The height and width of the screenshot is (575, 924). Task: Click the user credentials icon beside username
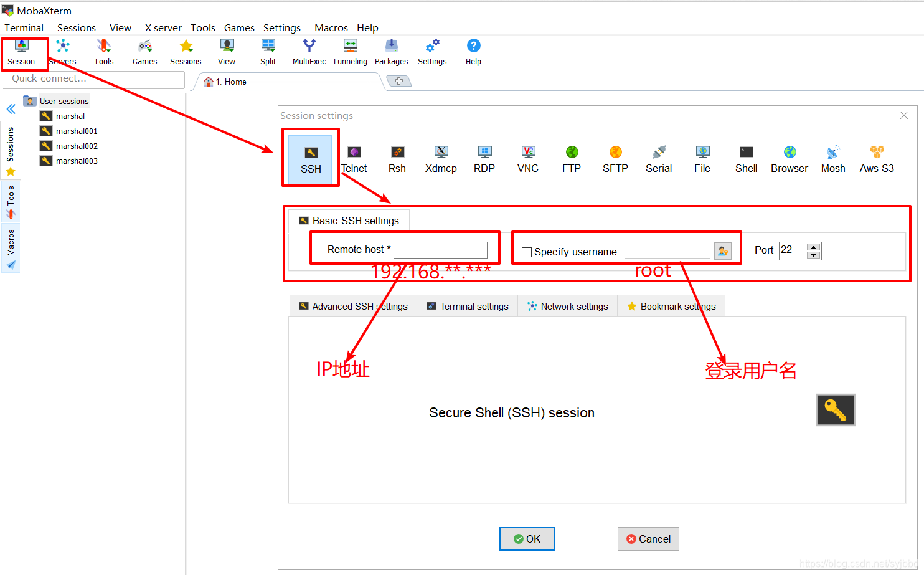coord(722,251)
